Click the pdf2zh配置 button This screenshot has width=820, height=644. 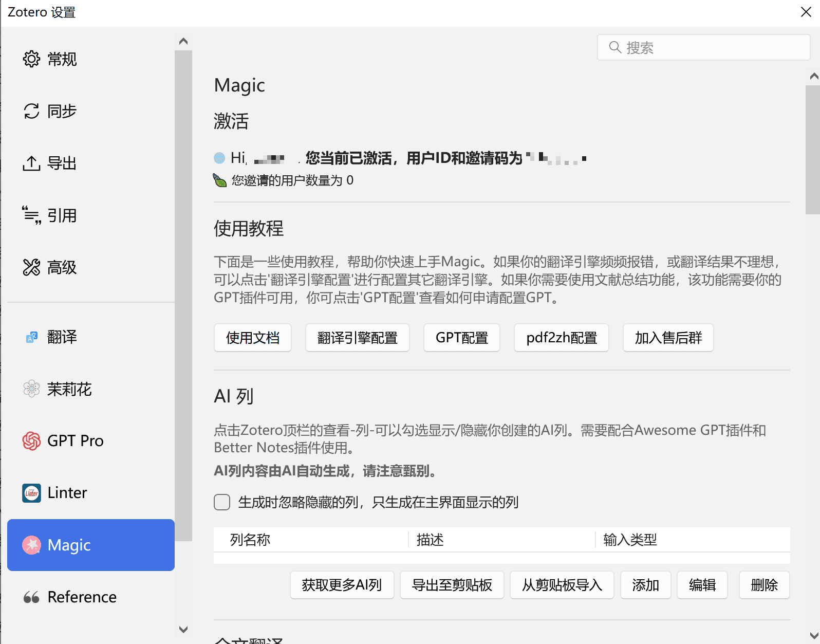(562, 338)
